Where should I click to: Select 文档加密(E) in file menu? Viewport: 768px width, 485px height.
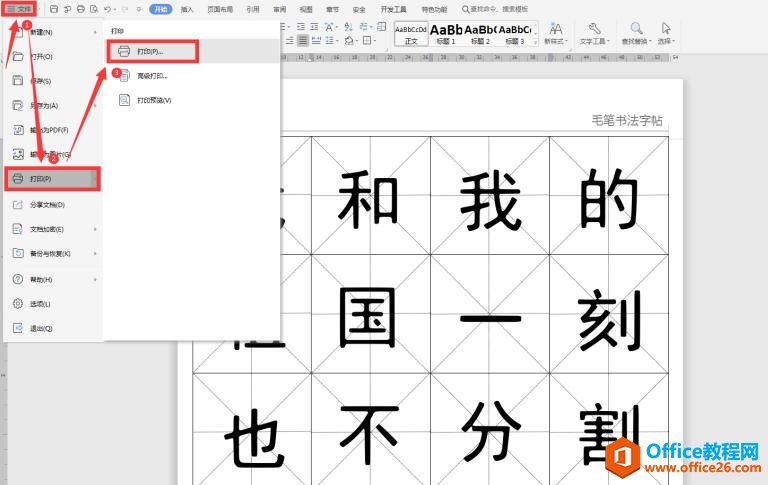[52, 229]
